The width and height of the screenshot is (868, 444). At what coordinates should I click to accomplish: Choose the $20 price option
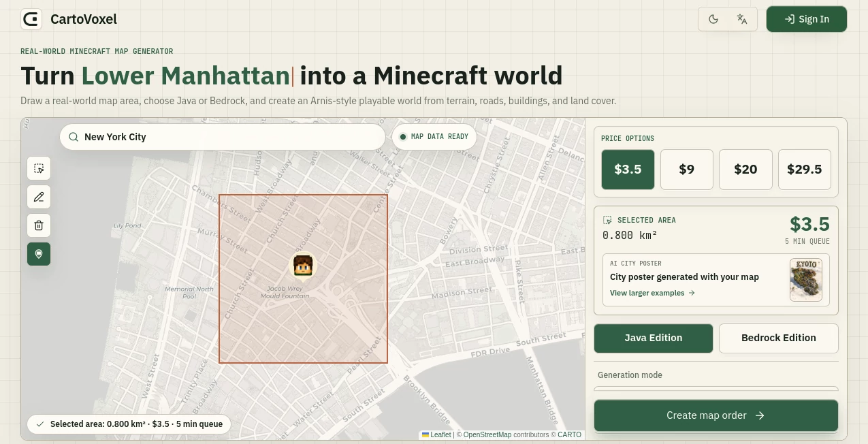pyautogui.click(x=745, y=170)
